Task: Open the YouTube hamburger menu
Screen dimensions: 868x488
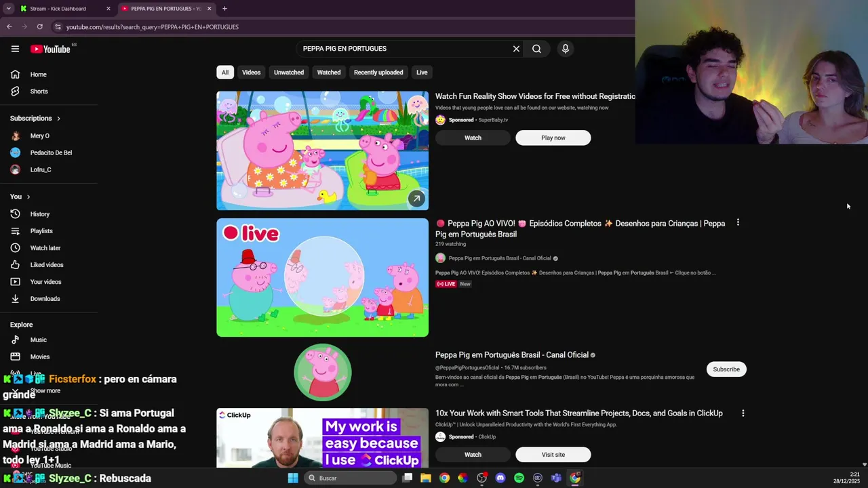Action: click(15, 49)
